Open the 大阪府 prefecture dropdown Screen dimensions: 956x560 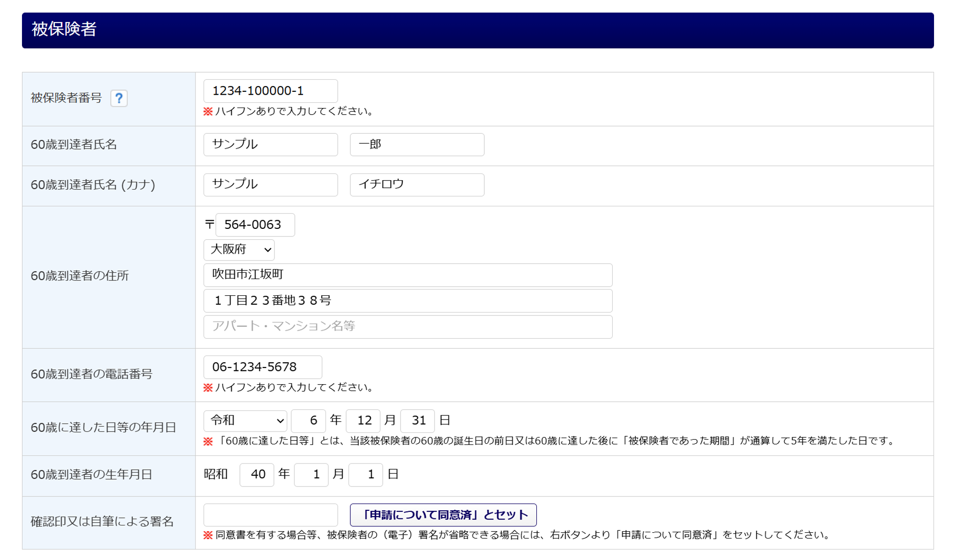coord(239,250)
